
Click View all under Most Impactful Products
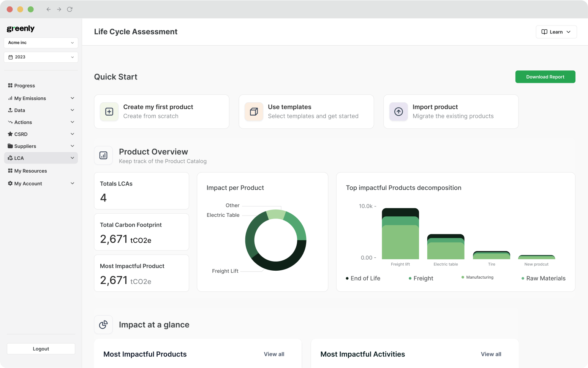point(274,354)
